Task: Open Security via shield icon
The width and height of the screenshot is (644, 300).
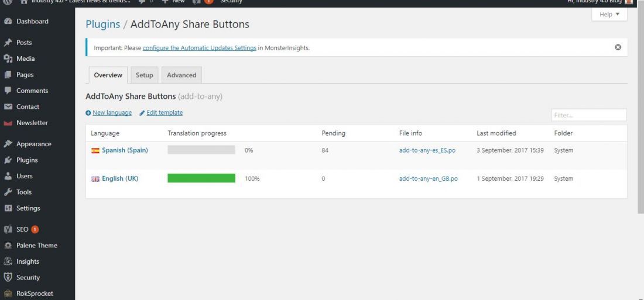Action: [x=8, y=277]
